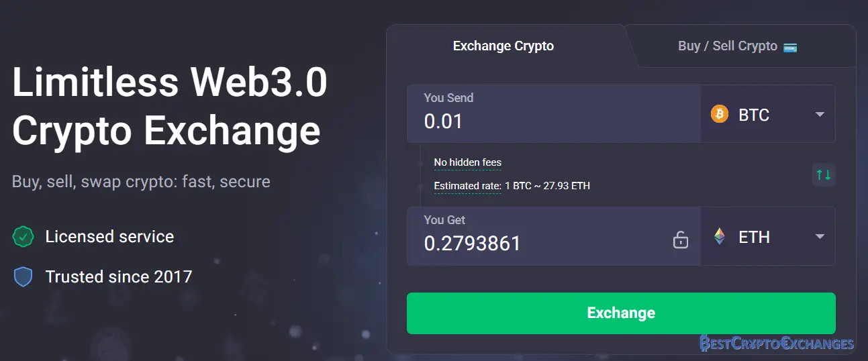The height and width of the screenshot is (361, 868).
Task: Click the Estimated rate underlined text
Action: click(468, 186)
